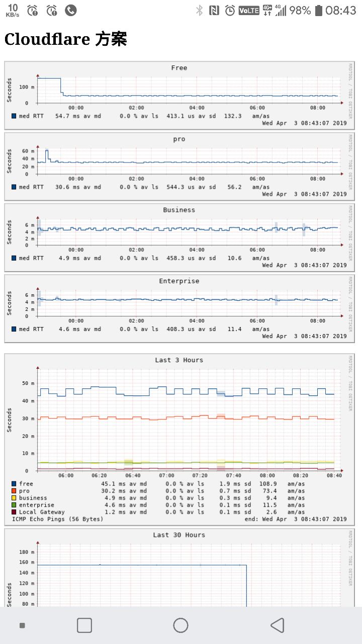Tap the 08:43 clock in status bar
Viewport: 362px width, 644px height.
(341, 10)
